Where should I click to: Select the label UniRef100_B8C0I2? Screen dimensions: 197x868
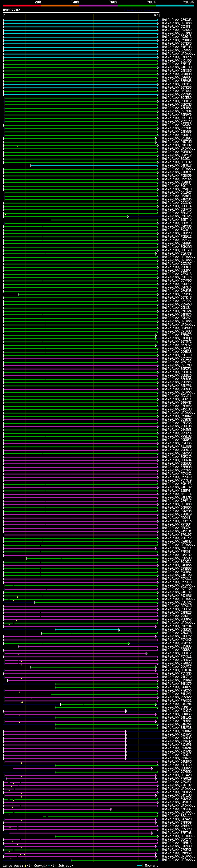[x=177, y=653]
